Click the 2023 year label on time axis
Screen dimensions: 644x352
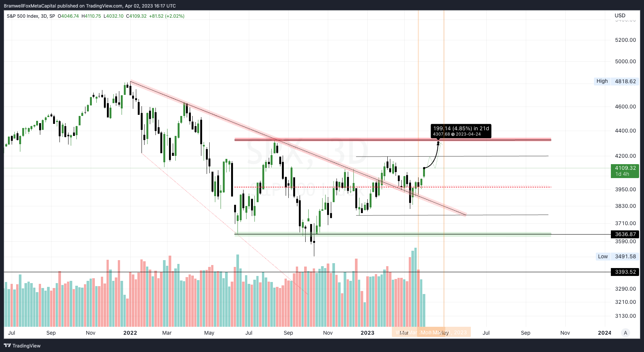point(367,333)
